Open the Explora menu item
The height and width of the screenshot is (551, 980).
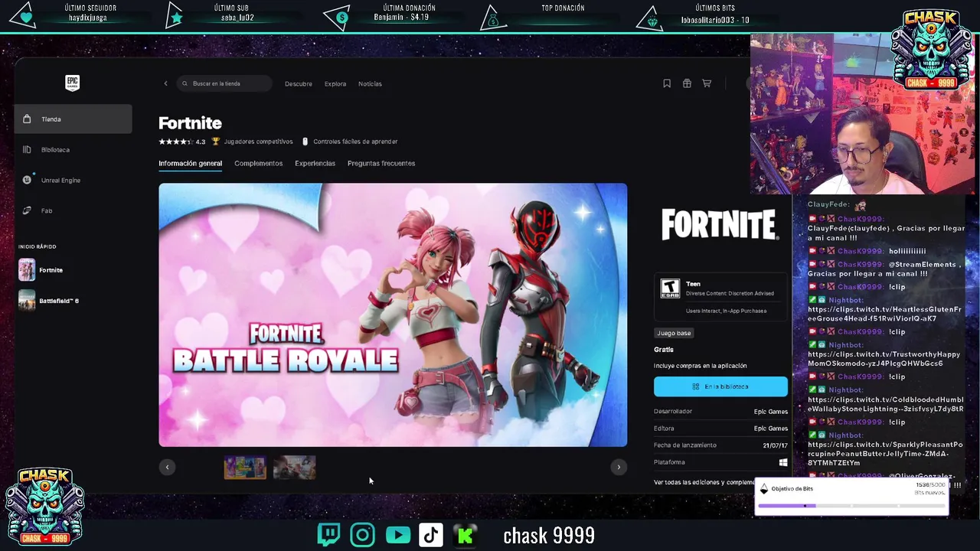click(x=335, y=83)
